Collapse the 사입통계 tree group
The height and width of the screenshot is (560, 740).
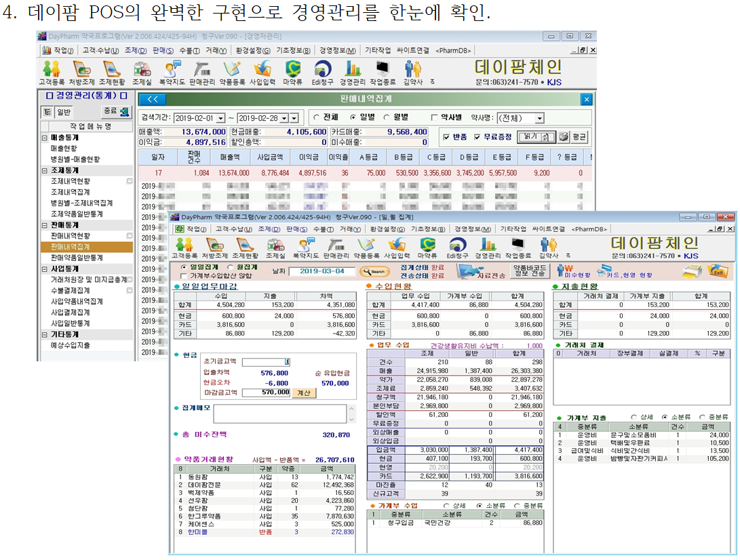[45, 268]
